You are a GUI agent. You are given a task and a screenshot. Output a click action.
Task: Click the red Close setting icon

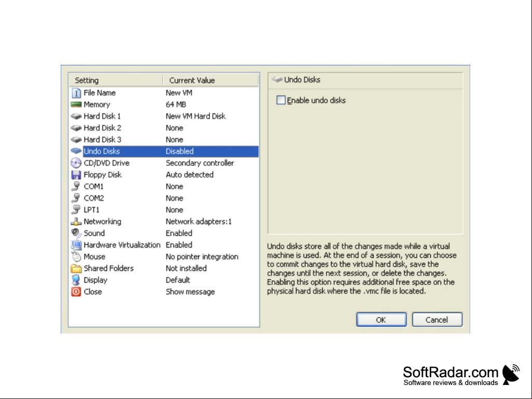point(76,292)
